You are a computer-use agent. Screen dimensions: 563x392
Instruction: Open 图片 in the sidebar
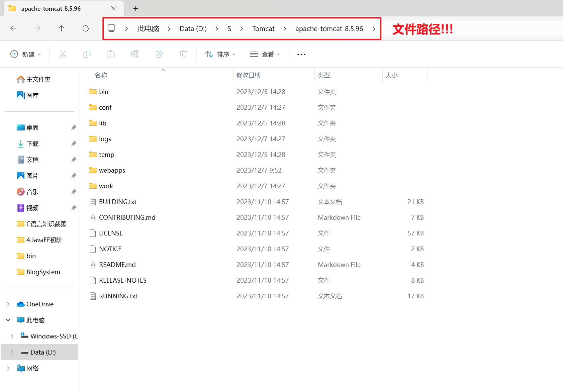[28, 176]
